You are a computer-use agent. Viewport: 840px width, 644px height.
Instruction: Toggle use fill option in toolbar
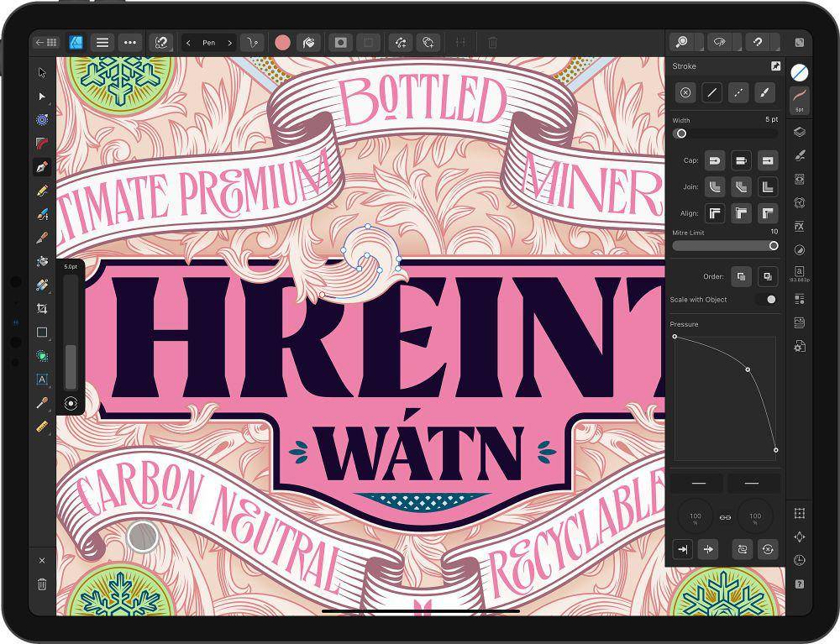(308, 43)
